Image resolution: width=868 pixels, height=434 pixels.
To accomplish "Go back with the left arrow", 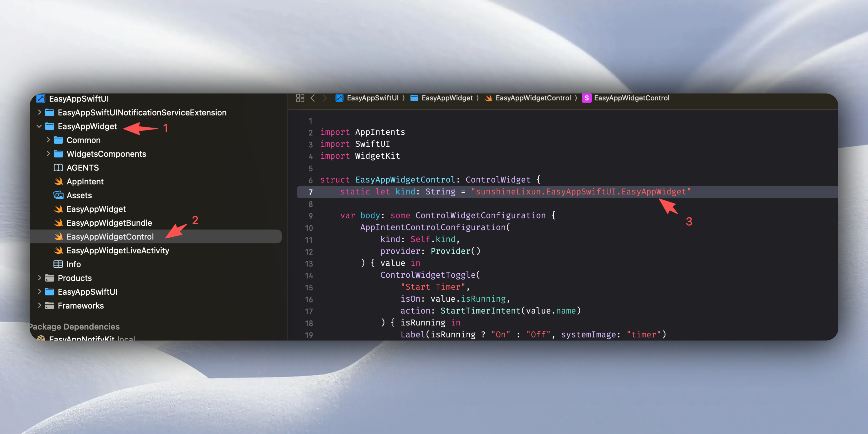I will (x=313, y=98).
